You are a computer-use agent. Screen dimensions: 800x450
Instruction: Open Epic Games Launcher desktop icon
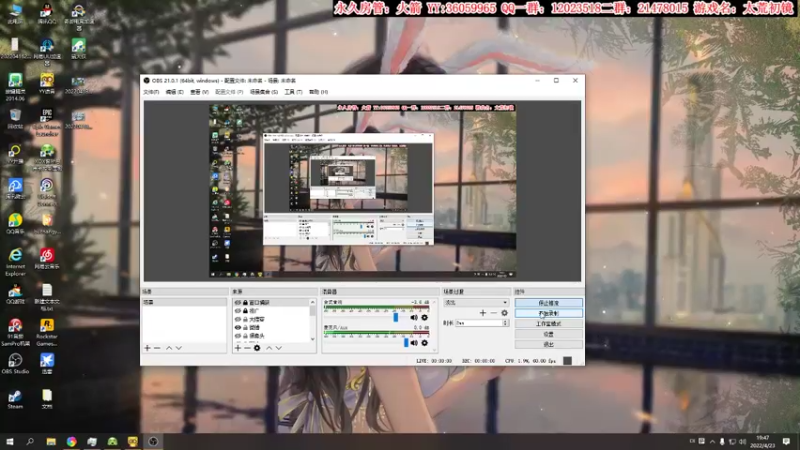[47, 122]
